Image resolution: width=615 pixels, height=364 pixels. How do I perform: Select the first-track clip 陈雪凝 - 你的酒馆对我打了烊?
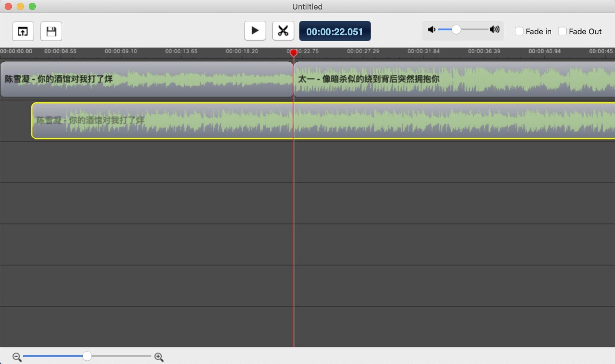pos(147,79)
